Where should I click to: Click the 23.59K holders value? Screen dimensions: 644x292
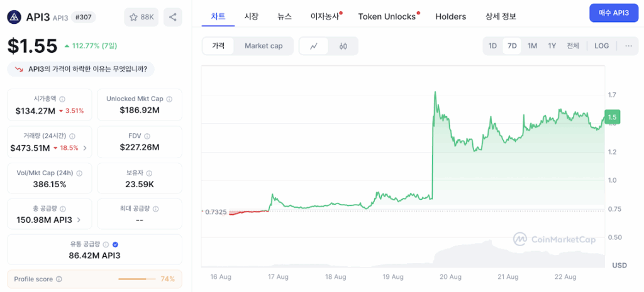point(140,185)
